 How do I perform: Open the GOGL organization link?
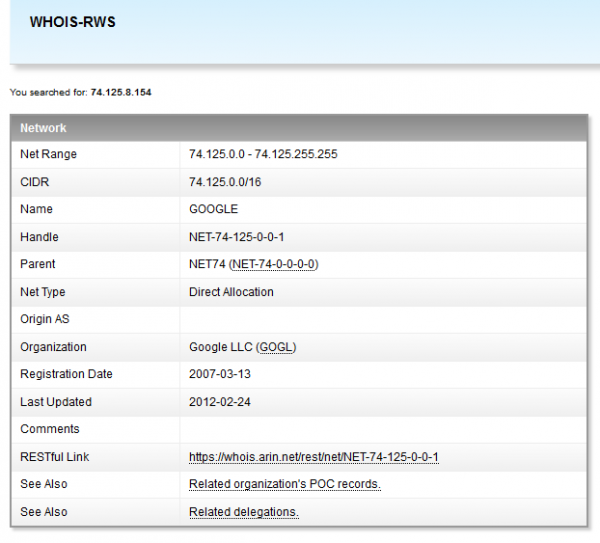(x=276, y=348)
